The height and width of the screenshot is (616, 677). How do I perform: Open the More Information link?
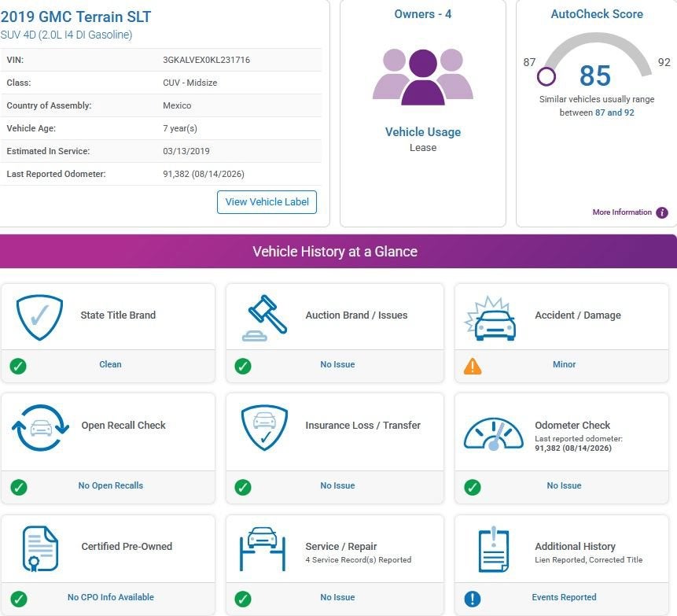[622, 212]
